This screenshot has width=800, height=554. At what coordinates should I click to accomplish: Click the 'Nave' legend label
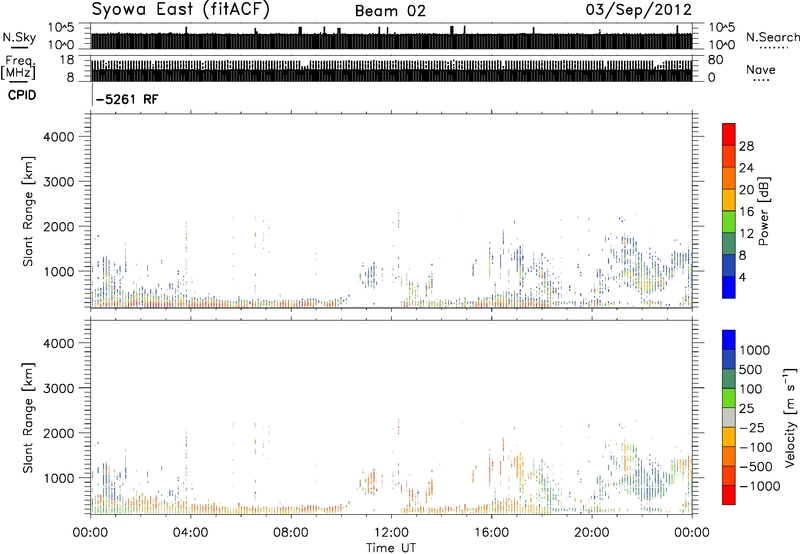(761, 69)
